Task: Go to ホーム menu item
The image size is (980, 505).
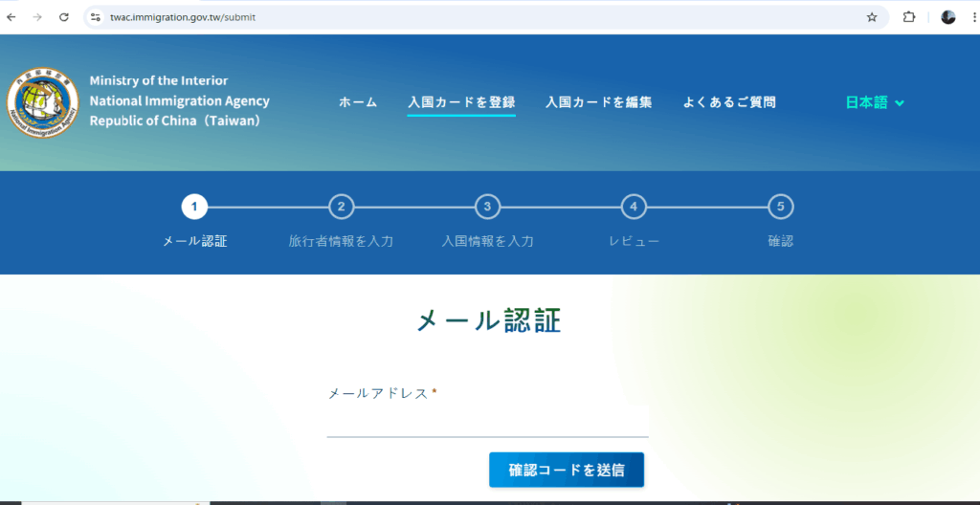Action: tap(358, 102)
